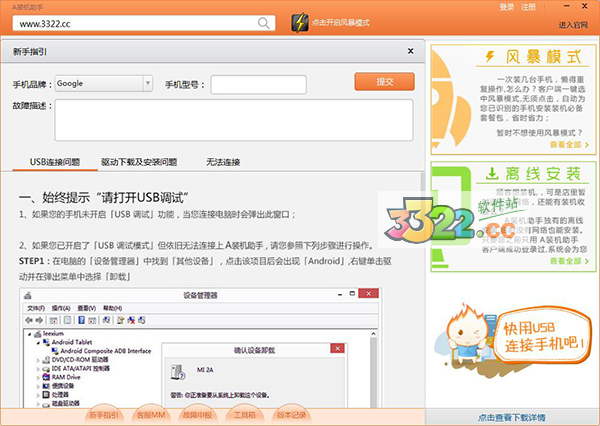
Task: Click 点击开启风暴模式 text
Action: point(341,23)
